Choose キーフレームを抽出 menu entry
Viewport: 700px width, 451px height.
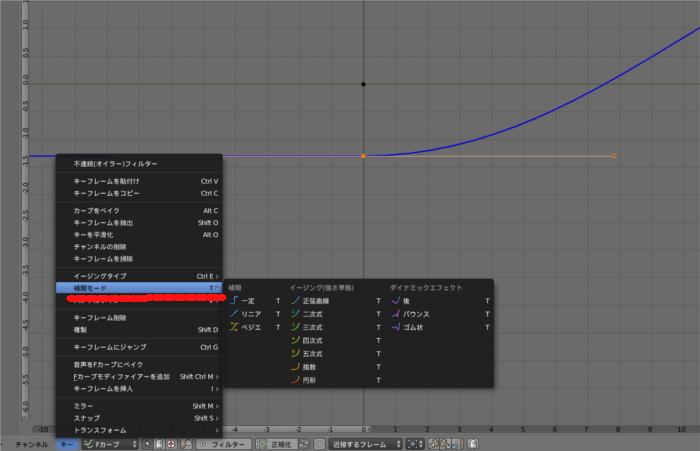(139, 223)
